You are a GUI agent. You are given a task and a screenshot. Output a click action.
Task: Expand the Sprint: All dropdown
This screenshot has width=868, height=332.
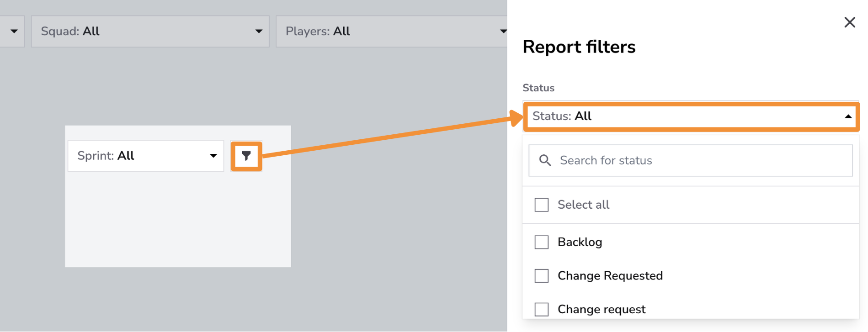(146, 156)
